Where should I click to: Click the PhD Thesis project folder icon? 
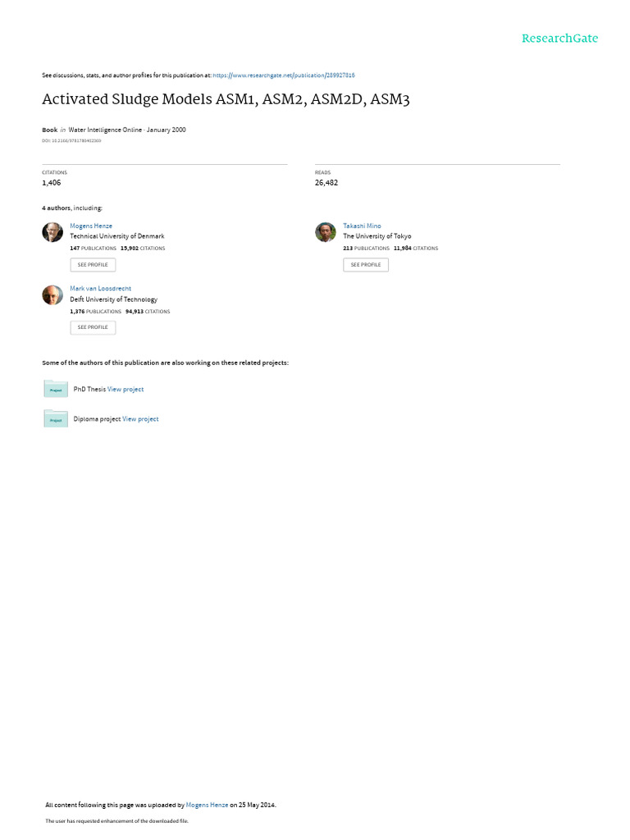click(56, 389)
